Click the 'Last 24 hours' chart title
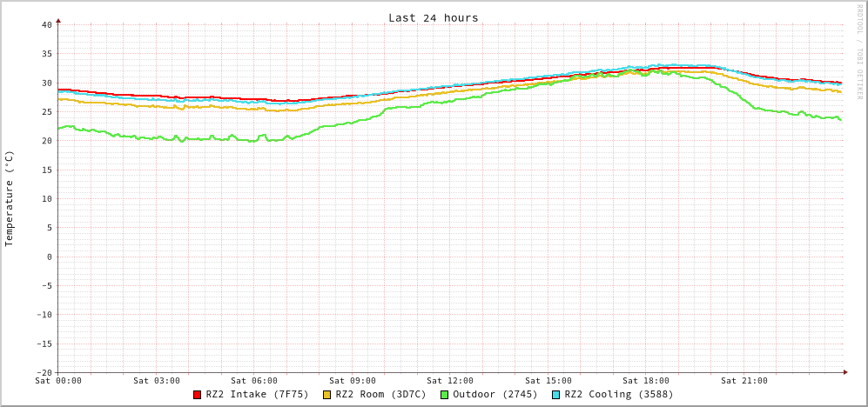The width and height of the screenshot is (868, 407). 433,17
